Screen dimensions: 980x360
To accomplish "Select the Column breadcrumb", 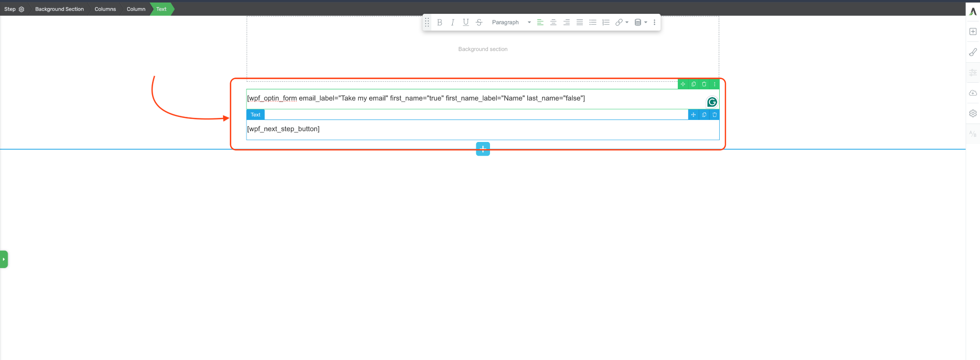I will pyautogui.click(x=136, y=9).
